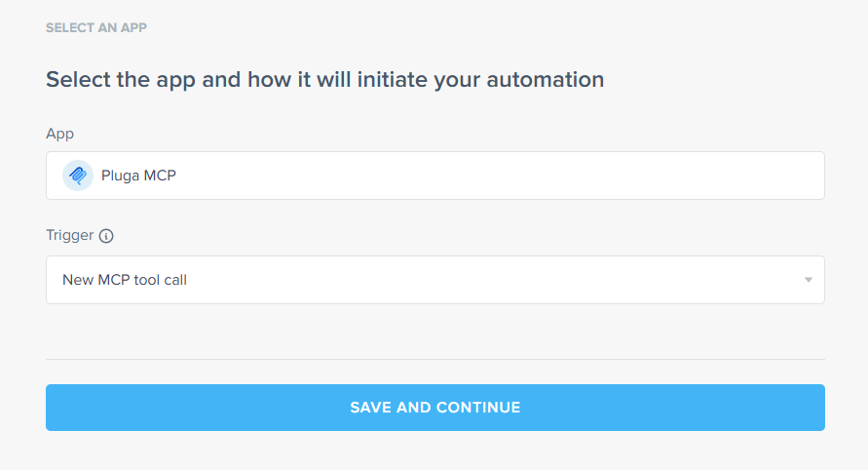Image resolution: width=868 pixels, height=470 pixels.
Task: Click the SAVE AND CONTINUE button
Action: coord(435,408)
